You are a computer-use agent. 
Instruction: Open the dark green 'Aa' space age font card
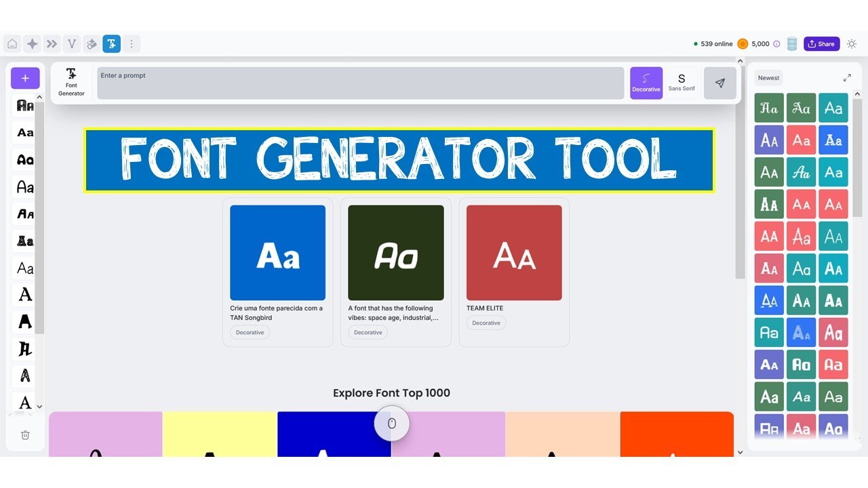[396, 253]
